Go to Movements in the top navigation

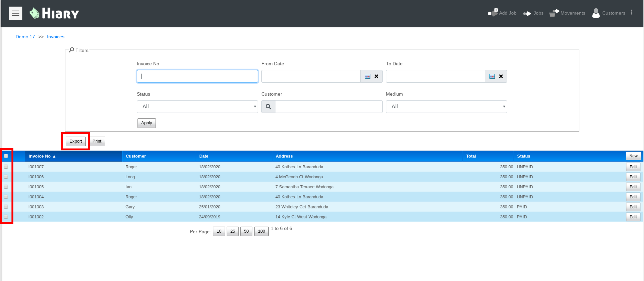(572, 13)
